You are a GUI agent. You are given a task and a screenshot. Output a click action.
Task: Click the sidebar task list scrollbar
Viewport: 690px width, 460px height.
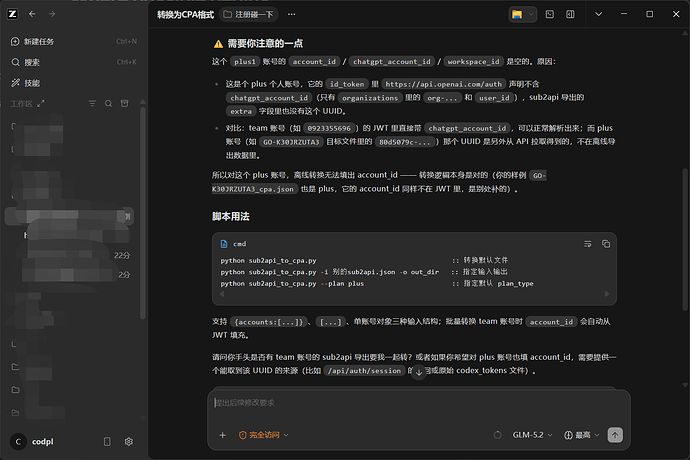coord(143,211)
